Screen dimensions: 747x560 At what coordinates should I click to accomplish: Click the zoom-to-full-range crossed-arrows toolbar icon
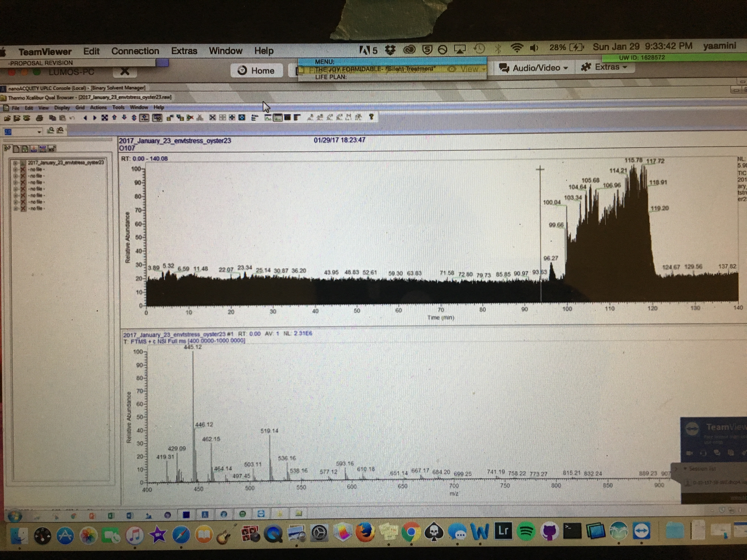105,118
